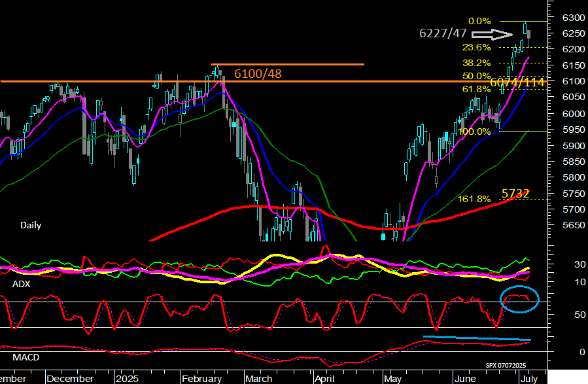Click the oscillator scale value 50

[x=580, y=315]
